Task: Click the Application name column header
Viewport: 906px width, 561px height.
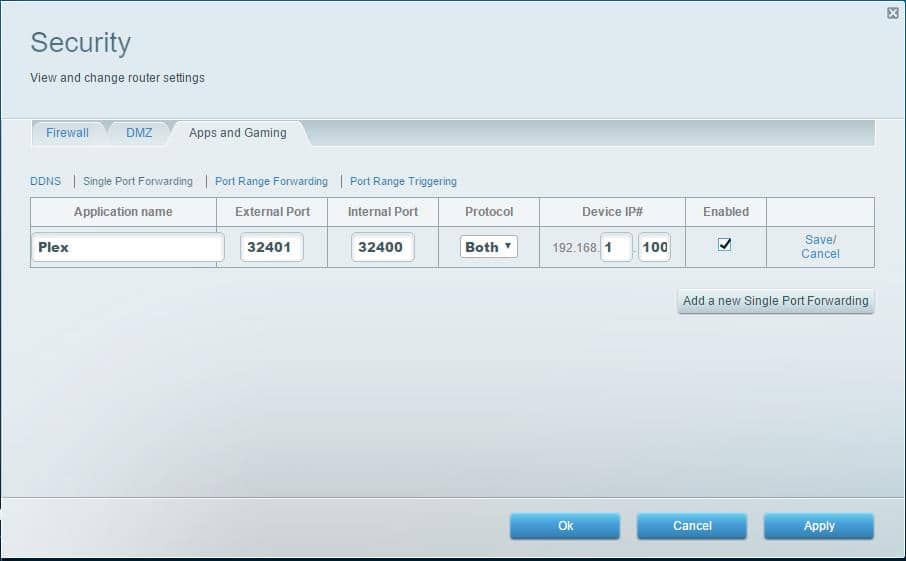Action: (x=123, y=212)
